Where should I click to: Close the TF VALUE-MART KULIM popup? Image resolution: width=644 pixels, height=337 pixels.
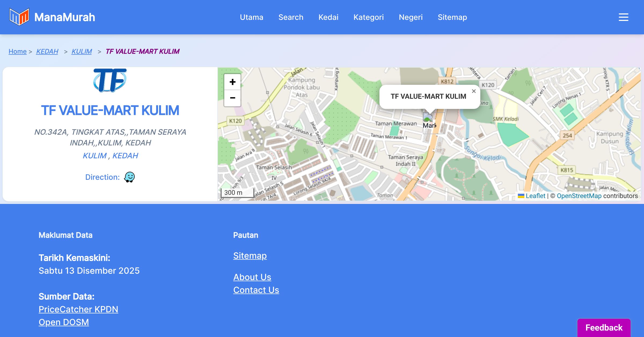click(x=474, y=91)
